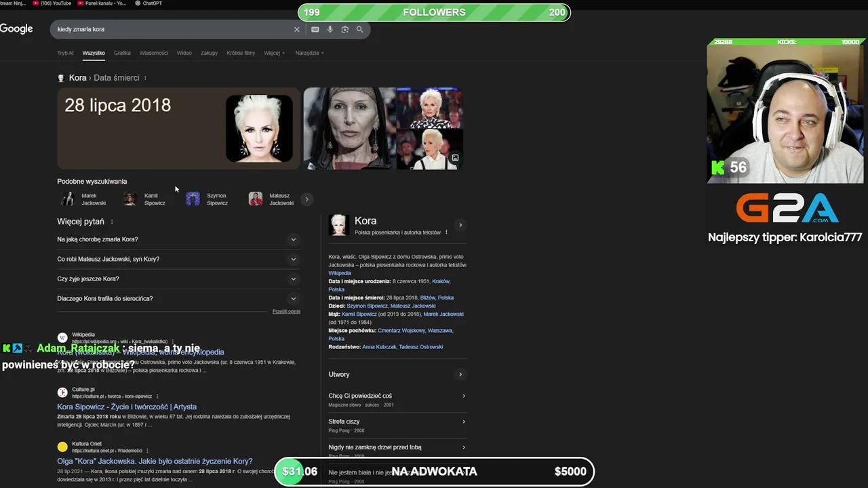Click the Tadeusz Ostrowski sibling link
Screen dimensions: 868x488
point(420,347)
